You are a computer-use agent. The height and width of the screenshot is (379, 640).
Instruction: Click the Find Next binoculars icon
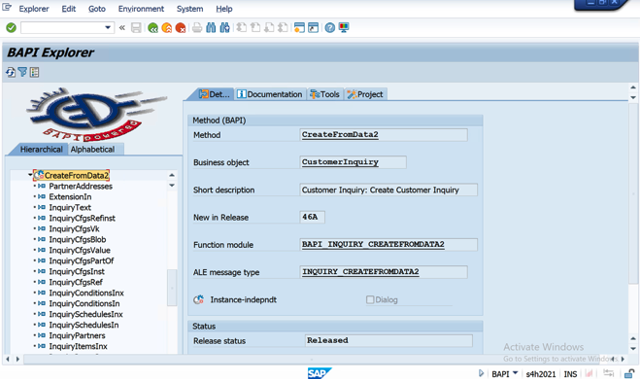[225, 28]
